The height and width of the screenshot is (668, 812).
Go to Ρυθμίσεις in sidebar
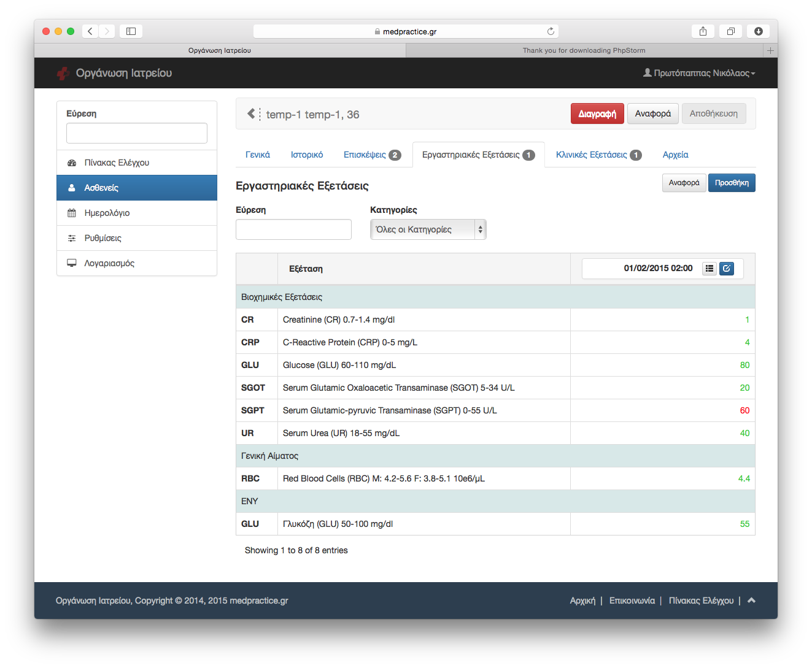[x=102, y=238]
